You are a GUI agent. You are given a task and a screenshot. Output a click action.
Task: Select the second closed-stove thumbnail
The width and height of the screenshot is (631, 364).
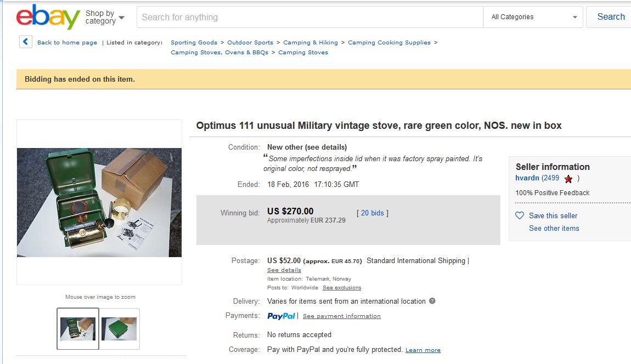[x=119, y=329]
